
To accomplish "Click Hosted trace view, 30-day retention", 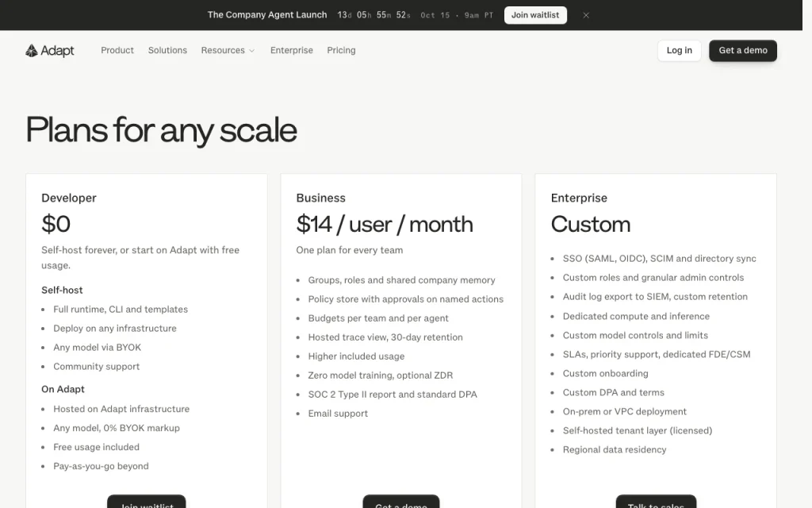I will [385, 337].
